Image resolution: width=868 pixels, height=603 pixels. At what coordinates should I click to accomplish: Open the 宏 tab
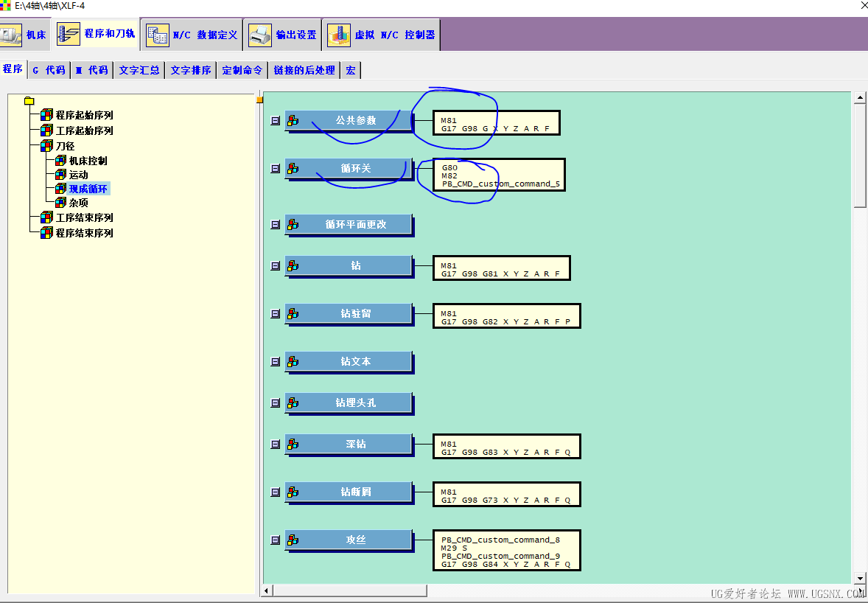click(351, 70)
